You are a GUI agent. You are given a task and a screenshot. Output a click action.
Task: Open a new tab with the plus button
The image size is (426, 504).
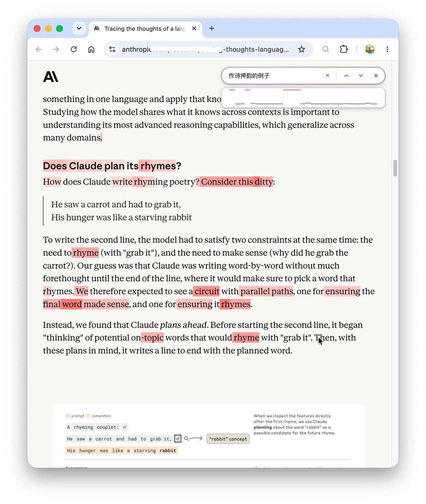click(212, 28)
